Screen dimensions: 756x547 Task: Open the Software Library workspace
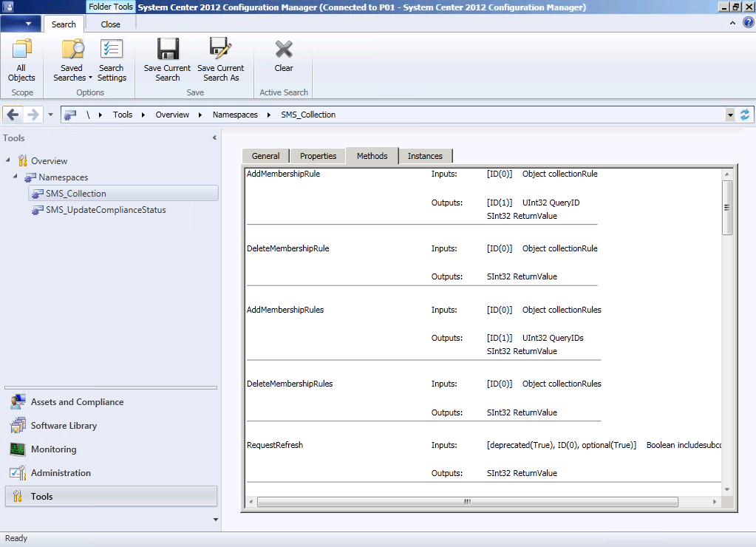pos(111,426)
